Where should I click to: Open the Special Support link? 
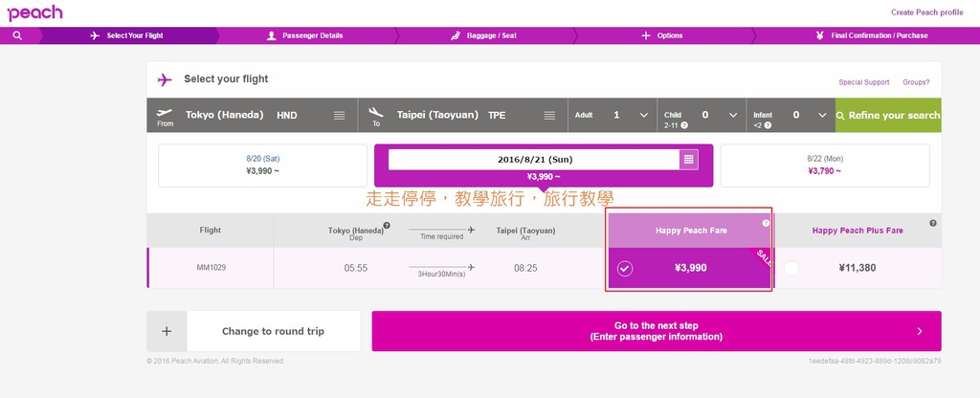[864, 82]
